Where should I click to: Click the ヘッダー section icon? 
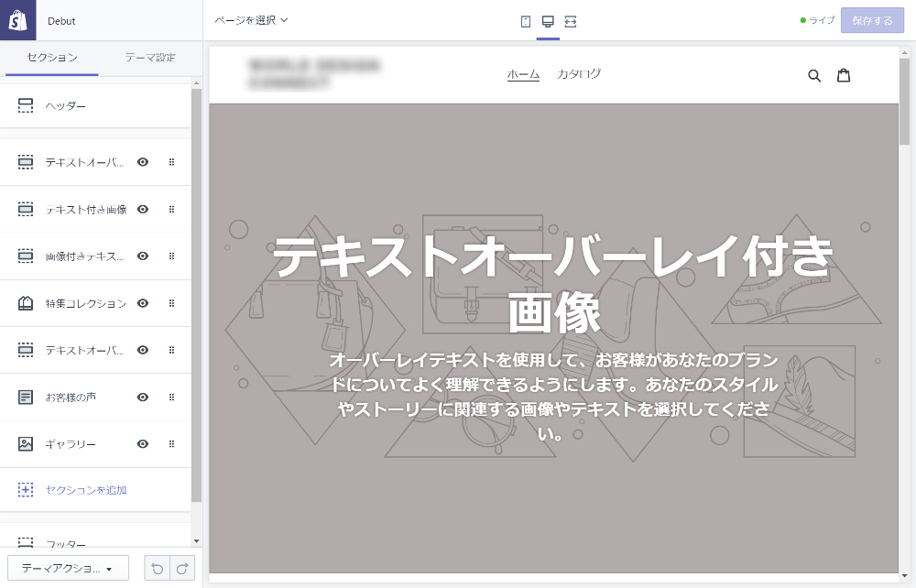coord(26,105)
